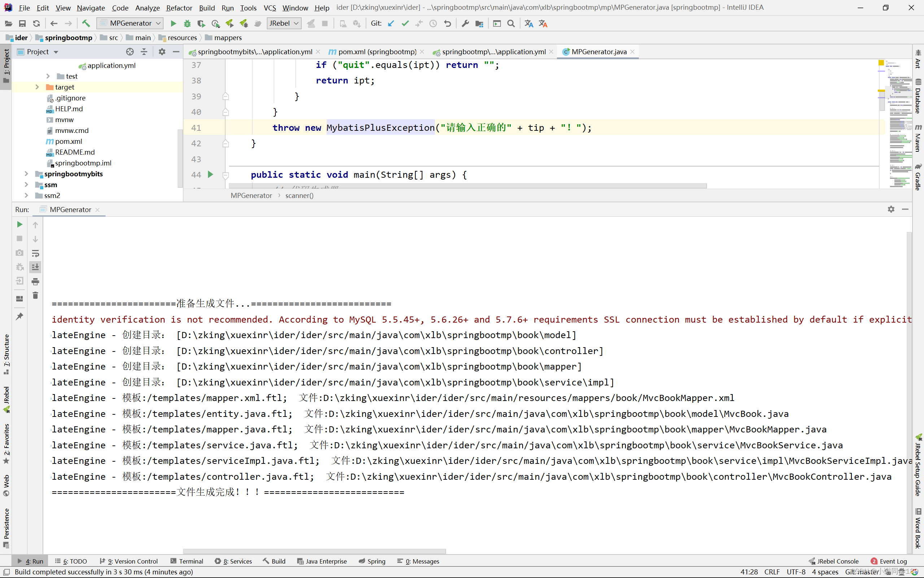Click the Translate icon in the toolbar

[529, 23]
